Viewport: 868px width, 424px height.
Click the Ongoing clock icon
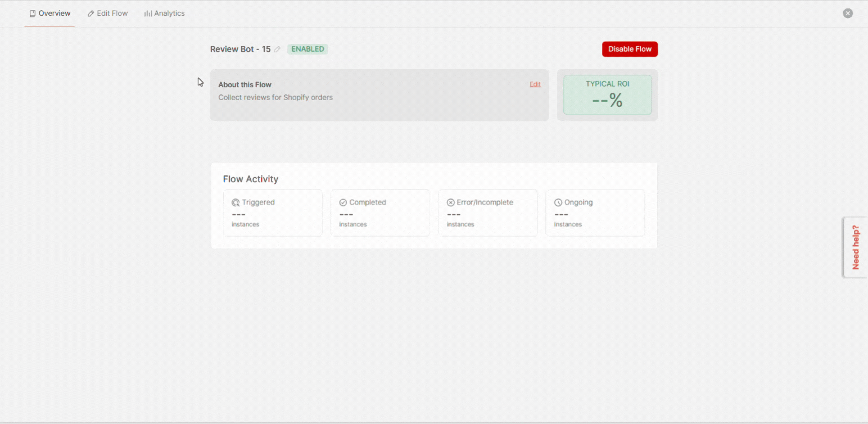(558, 202)
